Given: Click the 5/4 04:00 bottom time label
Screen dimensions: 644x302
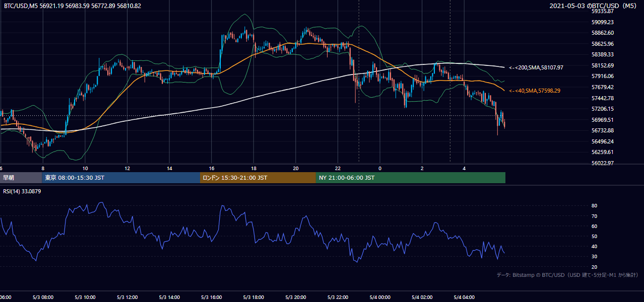Looking at the screenshot, I should [464, 297].
